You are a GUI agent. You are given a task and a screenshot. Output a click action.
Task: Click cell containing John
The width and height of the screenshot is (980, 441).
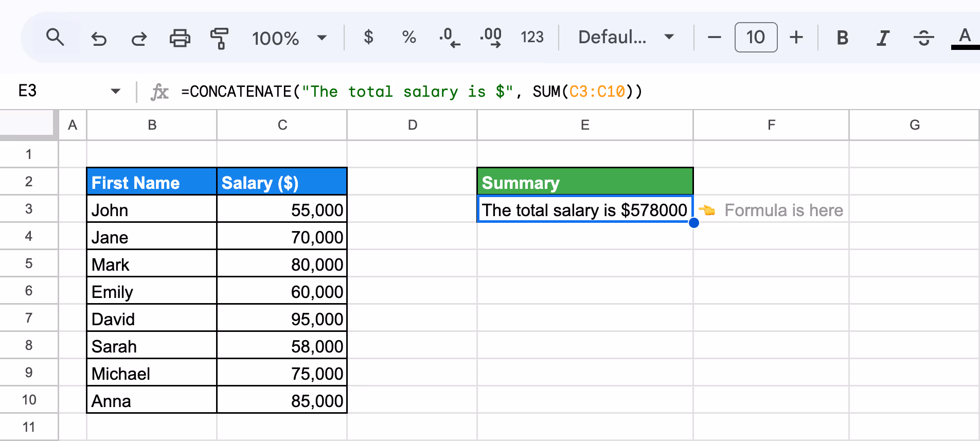point(152,209)
